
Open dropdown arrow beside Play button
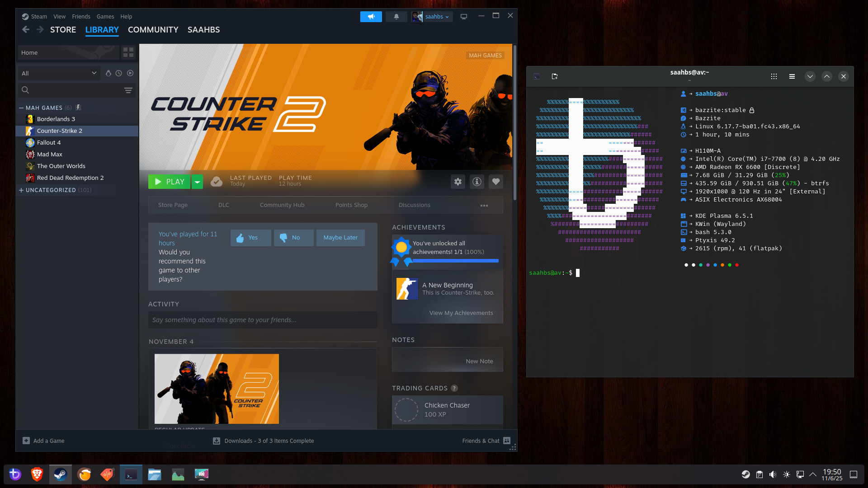(198, 182)
